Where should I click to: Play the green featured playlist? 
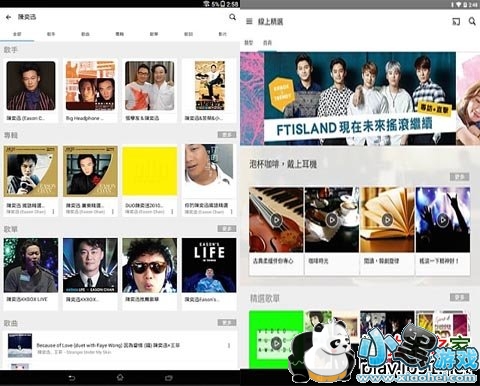(276, 343)
